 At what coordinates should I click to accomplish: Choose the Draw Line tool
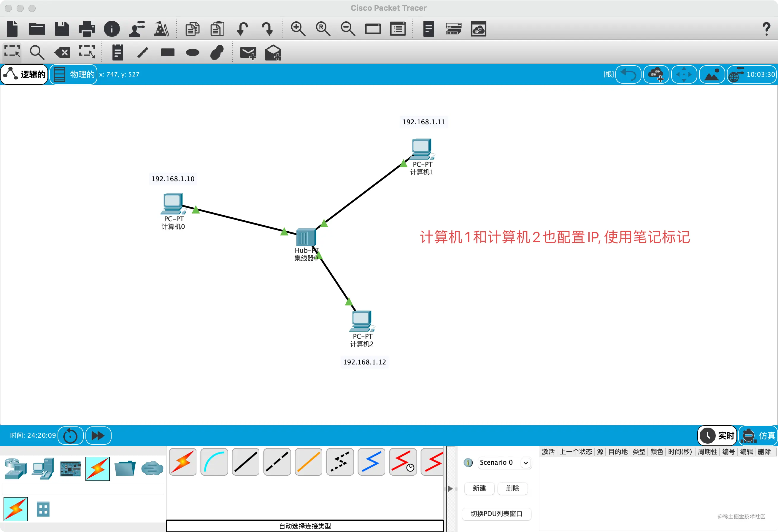[x=143, y=52]
